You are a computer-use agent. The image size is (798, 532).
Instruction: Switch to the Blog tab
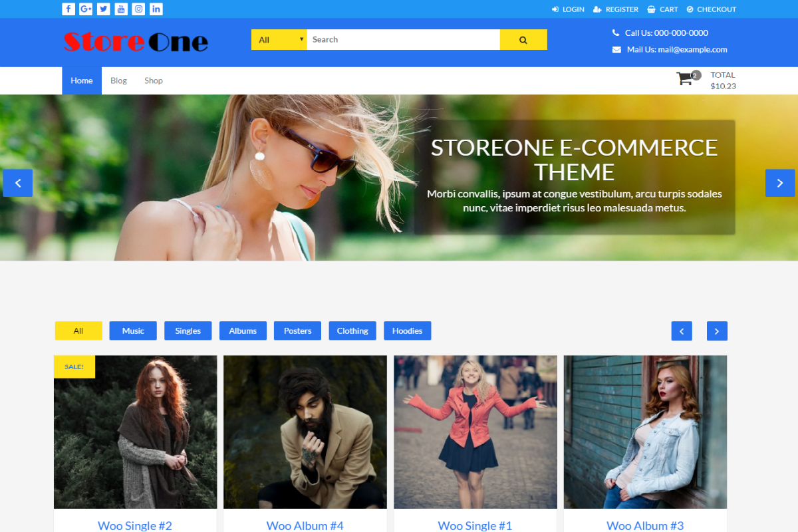coord(118,80)
